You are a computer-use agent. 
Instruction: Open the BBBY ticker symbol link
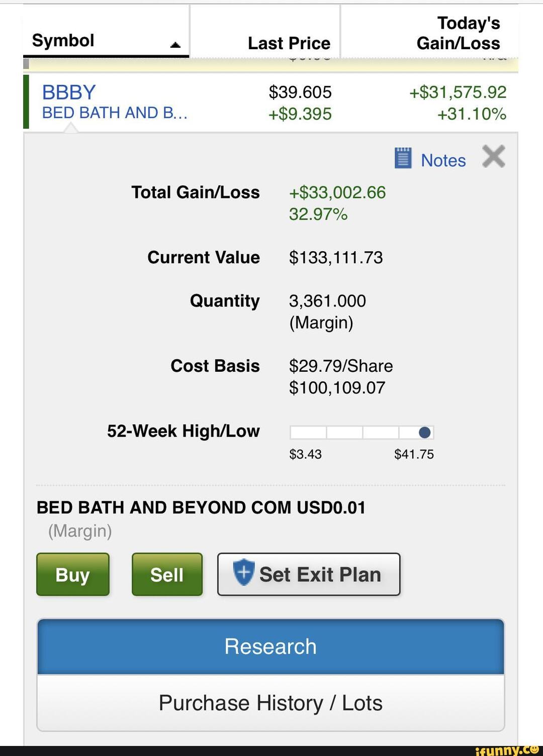click(x=69, y=92)
